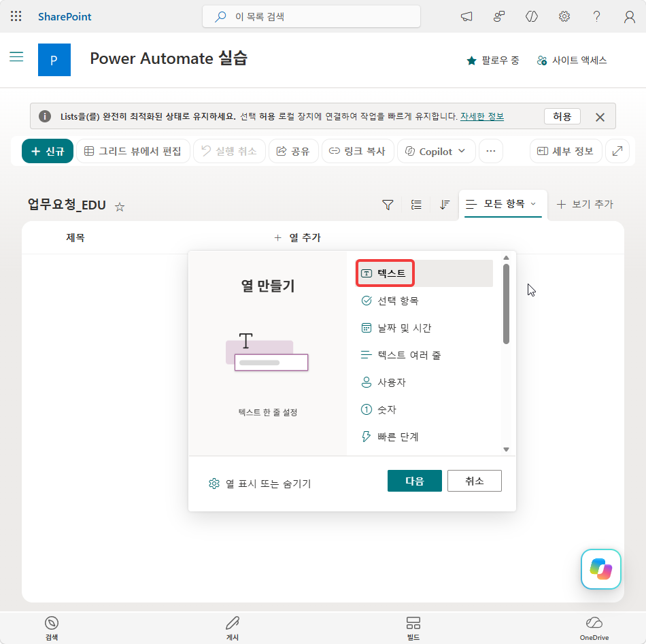Select '그리드 뷰에서 편집' toolbar button

click(x=133, y=151)
